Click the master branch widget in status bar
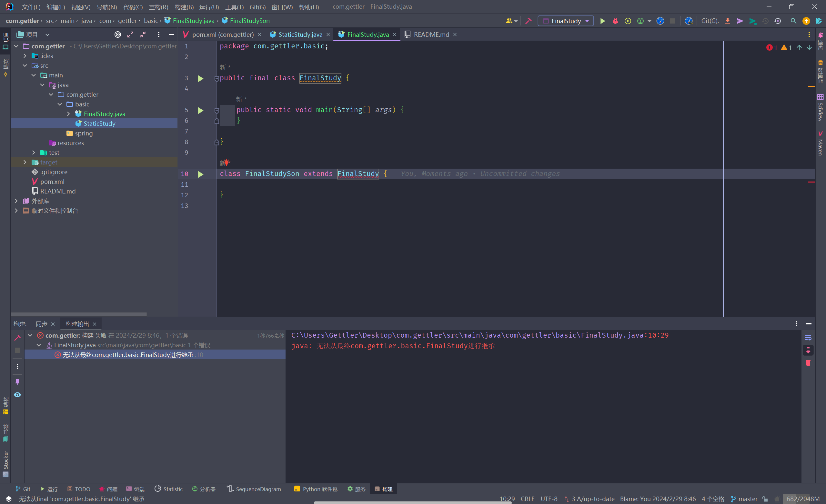This screenshot has width=826, height=504. [x=744, y=499]
